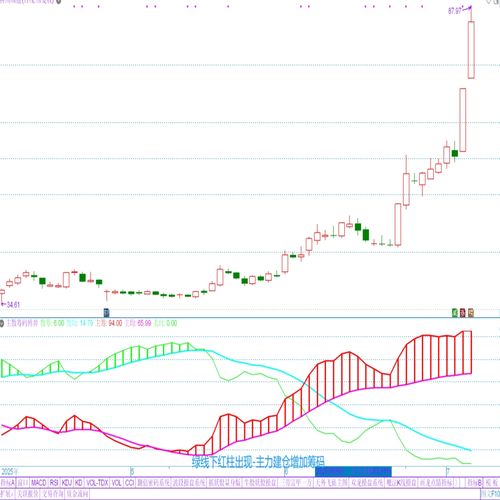Select the MACD indicator tab
500x500 pixels.
(39, 482)
